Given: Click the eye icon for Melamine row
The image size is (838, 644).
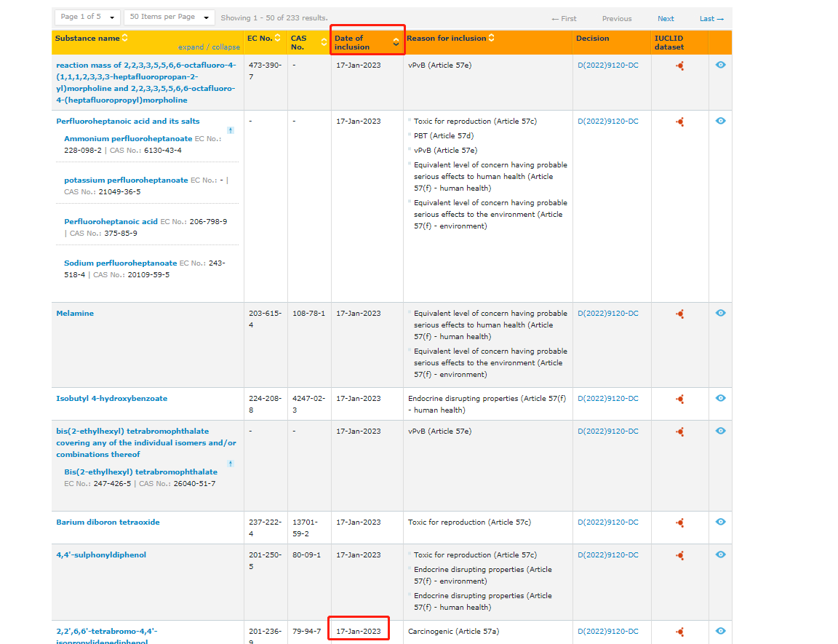Looking at the screenshot, I should [720, 313].
